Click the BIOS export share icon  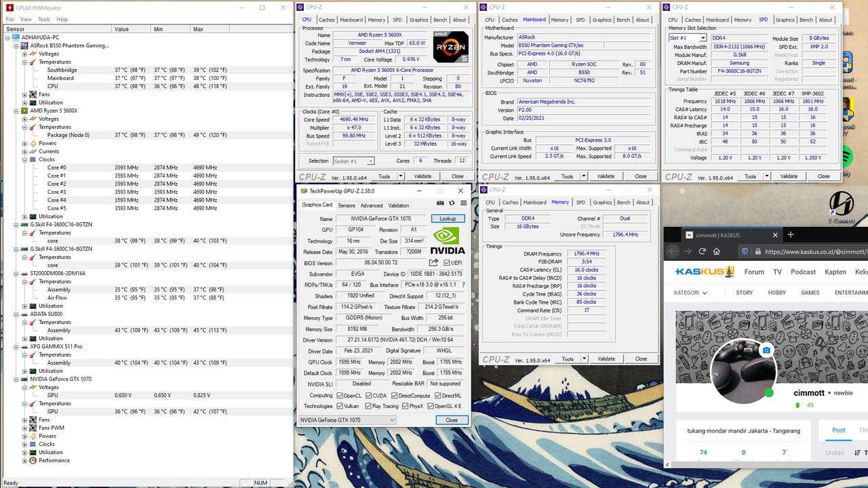tap(433, 262)
